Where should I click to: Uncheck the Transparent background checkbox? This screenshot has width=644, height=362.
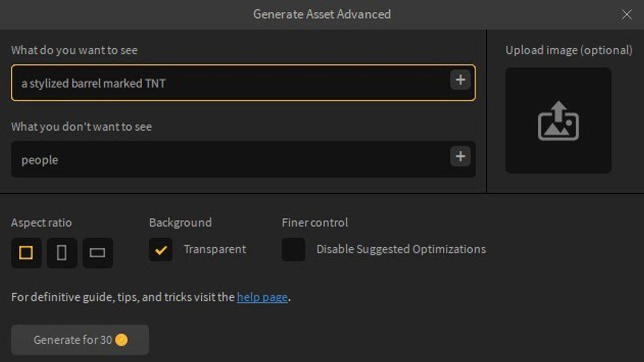point(161,250)
